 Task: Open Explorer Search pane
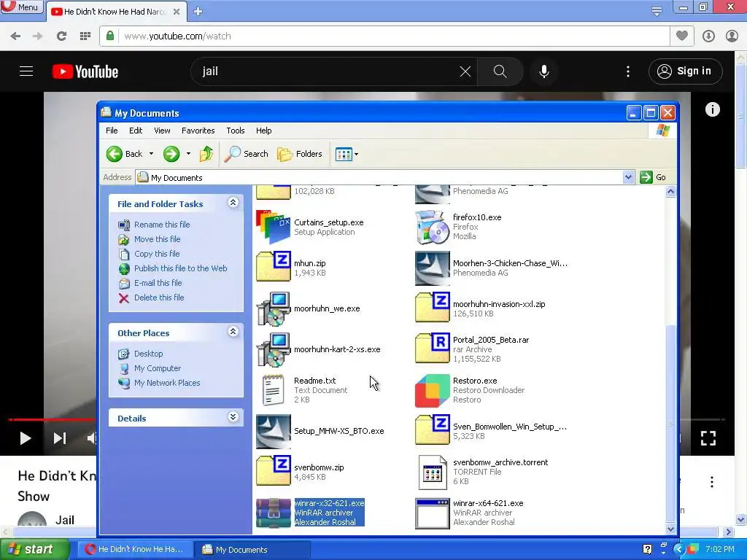pyautogui.click(x=247, y=154)
